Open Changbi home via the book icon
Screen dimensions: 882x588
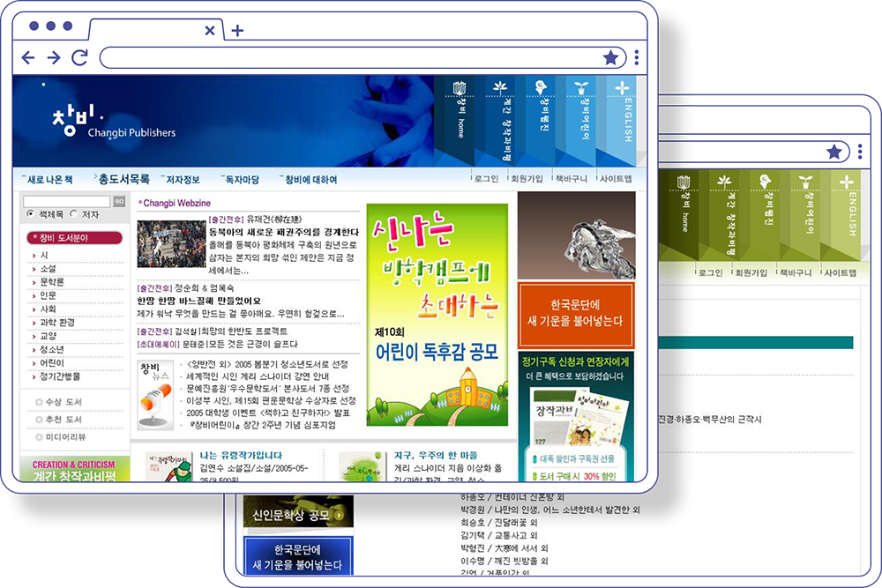pyautogui.click(x=458, y=88)
